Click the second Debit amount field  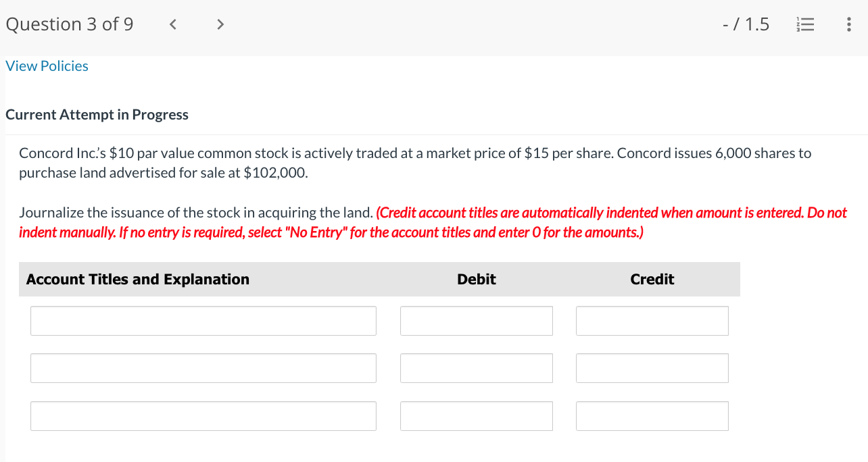tap(476, 368)
